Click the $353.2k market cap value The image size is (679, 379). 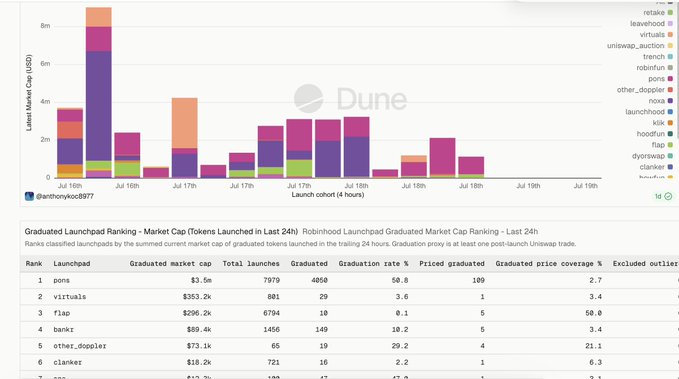click(197, 297)
